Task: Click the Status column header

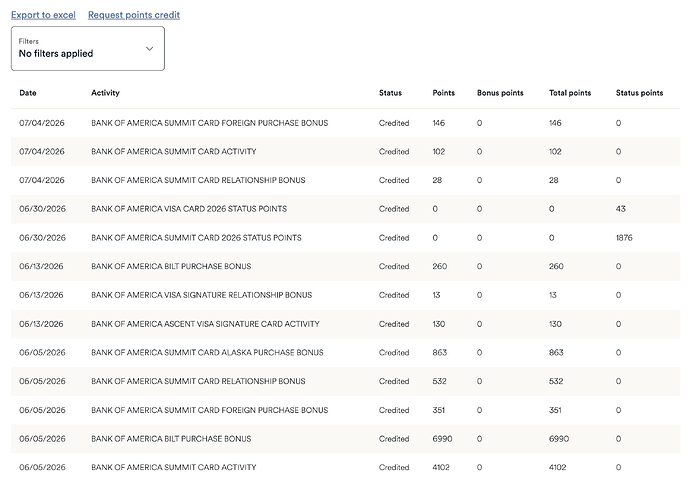Action: [390, 93]
